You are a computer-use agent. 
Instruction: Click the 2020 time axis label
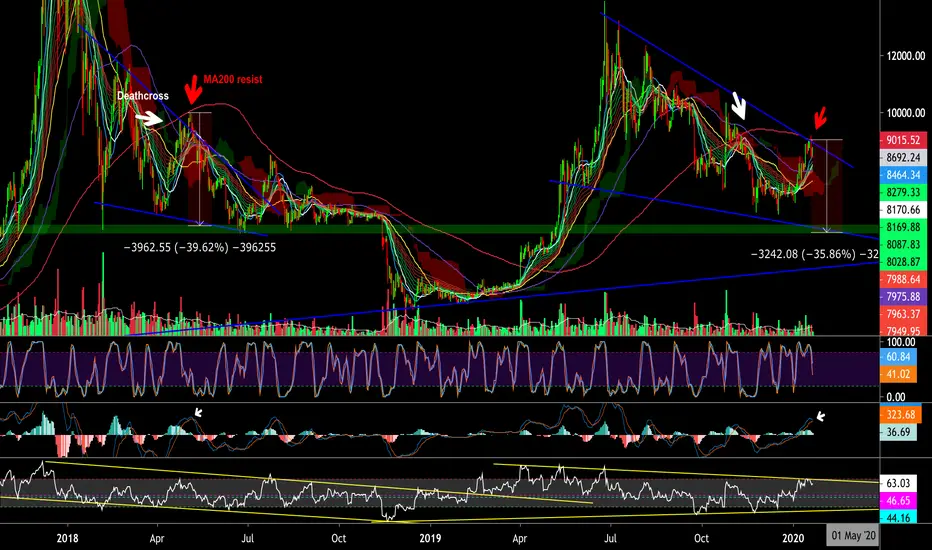coord(793,538)
